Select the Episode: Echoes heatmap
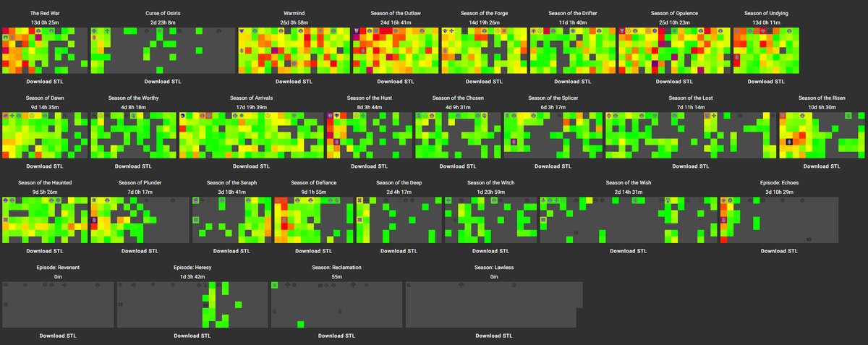868x345 pixels. (x=778, y=220)
